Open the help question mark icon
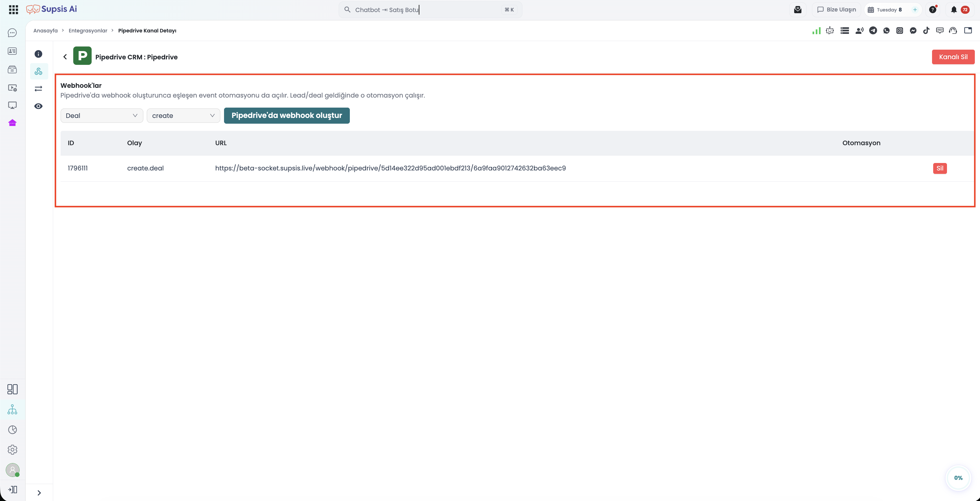Screen dimensions: 980x501 [x=932, y=9]
